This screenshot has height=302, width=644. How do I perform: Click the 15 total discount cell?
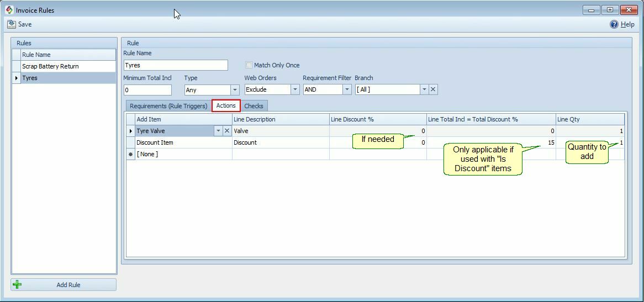coord(491,142)
